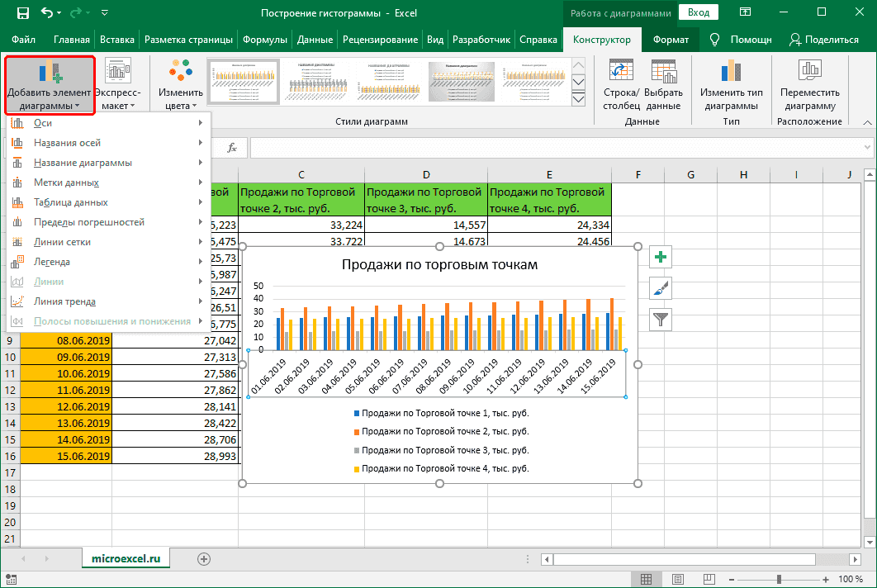Click the Вход sign-in button

click(699, 12)
